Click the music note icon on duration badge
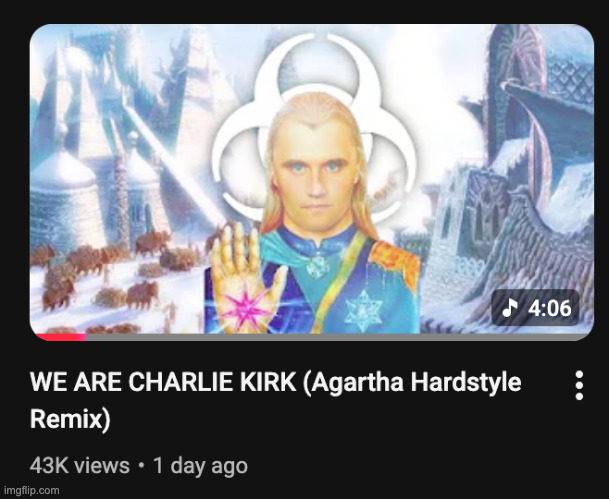Viewport: 609px width, 499px height. click(510, 308)
